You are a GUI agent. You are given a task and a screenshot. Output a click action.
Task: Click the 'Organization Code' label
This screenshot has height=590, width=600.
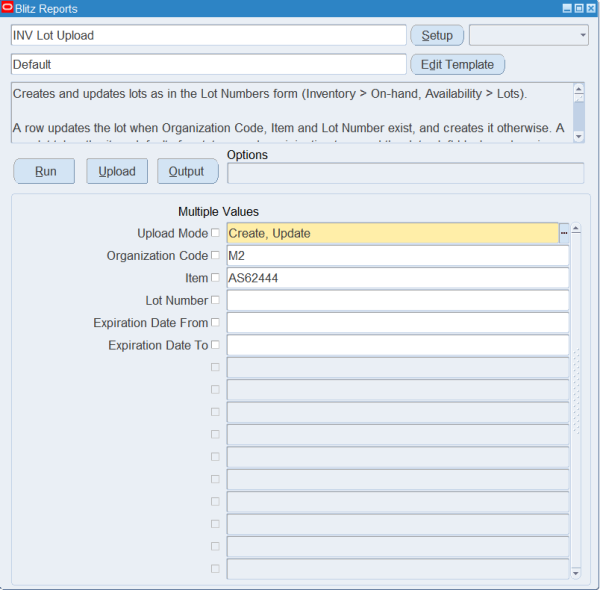pyautogui.click(x=157, y=256)
